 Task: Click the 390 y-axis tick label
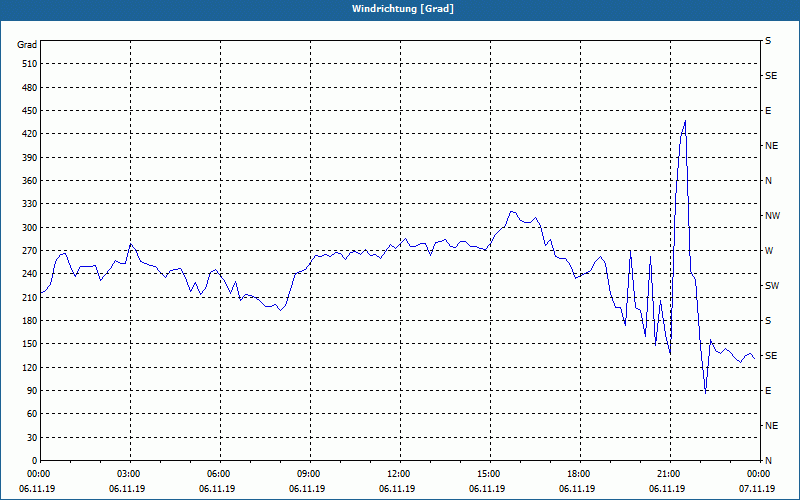(x=30, y=157)
